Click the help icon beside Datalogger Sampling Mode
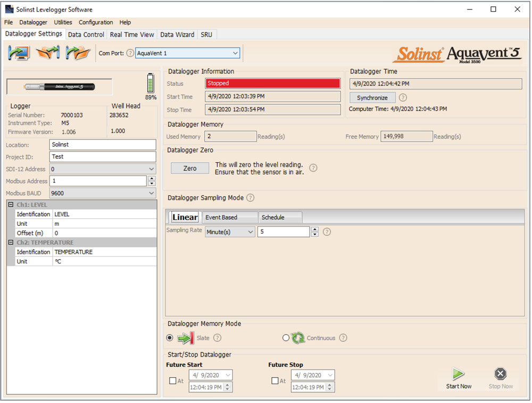Viewport: 532px width, 403px height. [250, 198]
